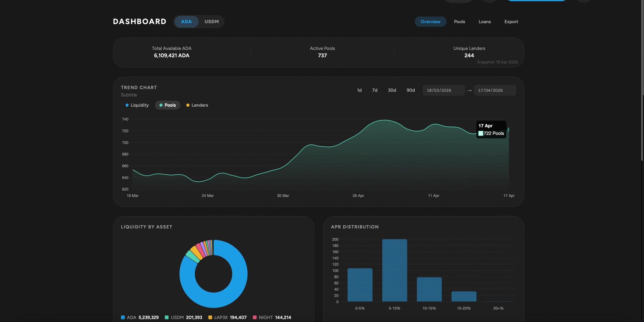The height and width of the screenshot is (322, 644).
Task: Set trend chart range to 7d
Action: [x=375, y=90]
